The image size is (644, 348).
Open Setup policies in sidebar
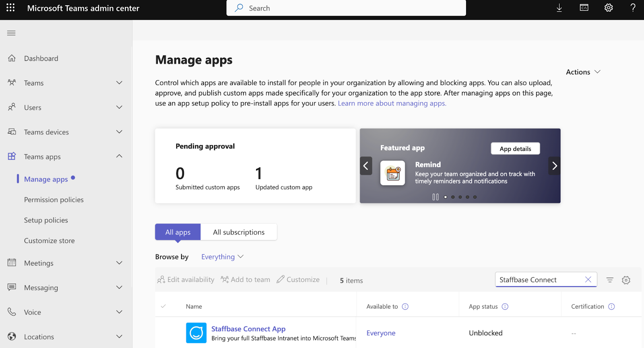pyautogui.click(x=46, y=220)
